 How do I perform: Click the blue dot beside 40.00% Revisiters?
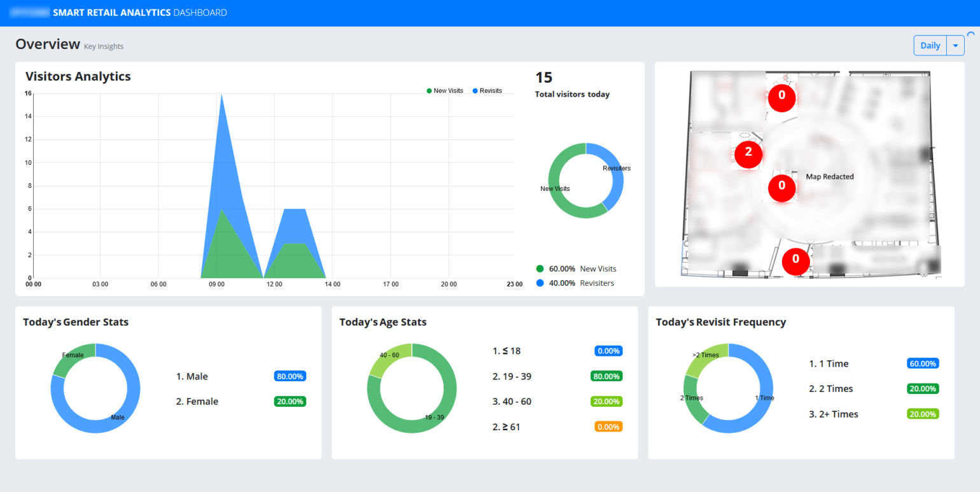540,283
